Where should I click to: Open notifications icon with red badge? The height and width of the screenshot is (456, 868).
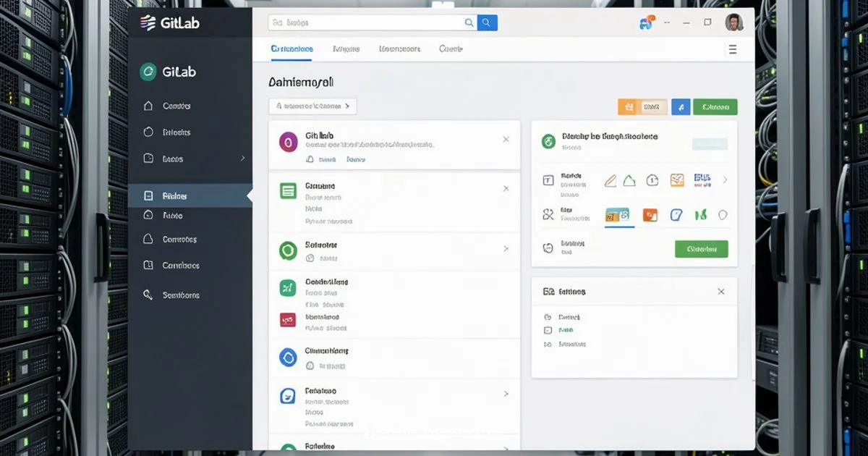click(x=646, y=22)
